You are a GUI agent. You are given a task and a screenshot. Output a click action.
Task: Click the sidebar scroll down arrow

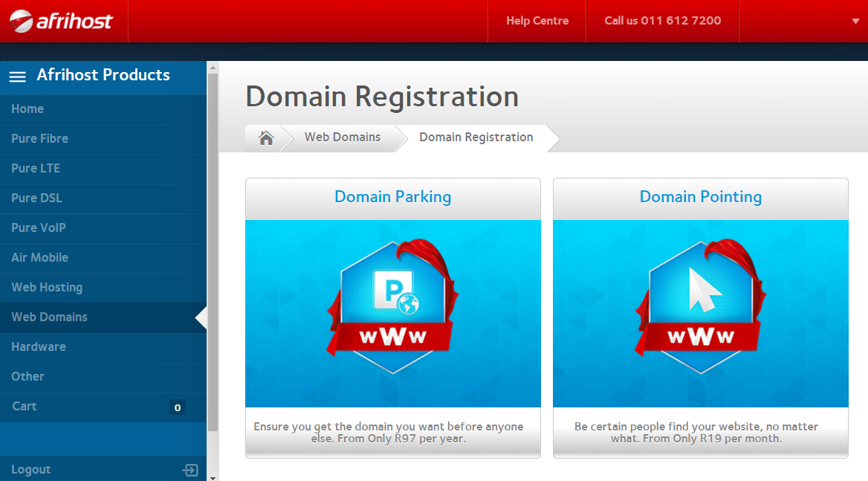(x=213, y=477)
